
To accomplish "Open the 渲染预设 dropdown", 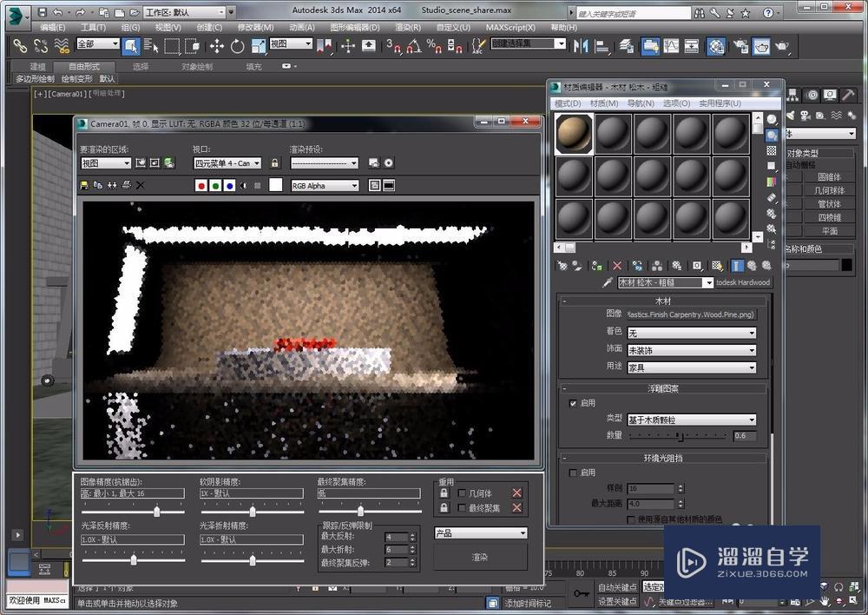I will pyautogui.click(x=325, y=163).
